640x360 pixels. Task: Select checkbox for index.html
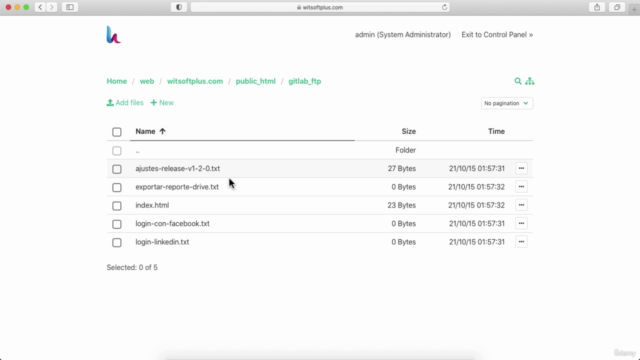point(117,206)
